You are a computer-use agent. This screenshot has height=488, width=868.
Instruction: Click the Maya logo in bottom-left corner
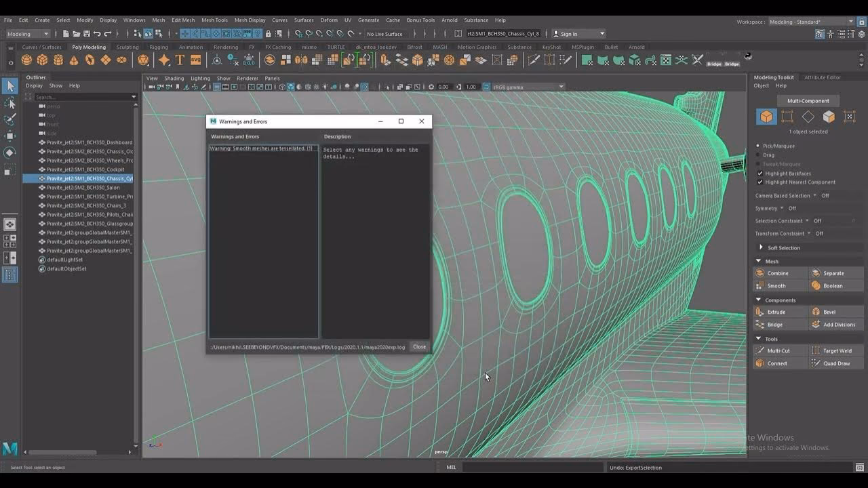pyautogui.click(x=9, y=449)
